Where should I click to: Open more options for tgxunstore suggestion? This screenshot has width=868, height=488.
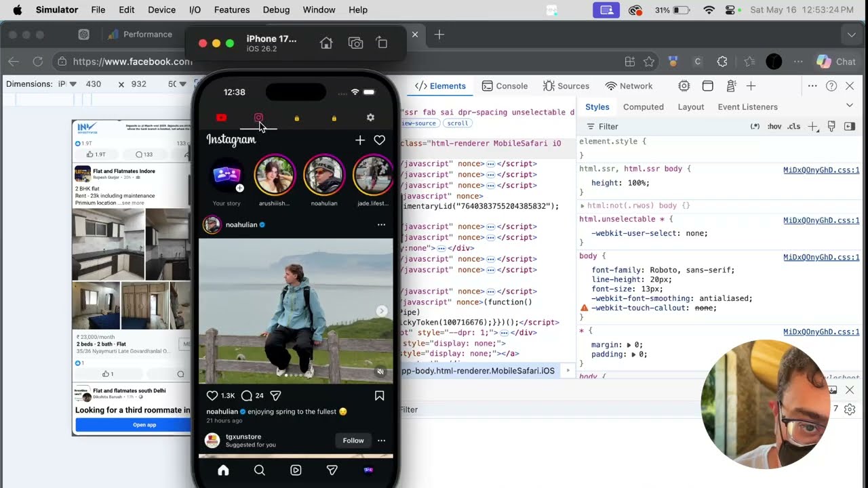pos(381,441)
